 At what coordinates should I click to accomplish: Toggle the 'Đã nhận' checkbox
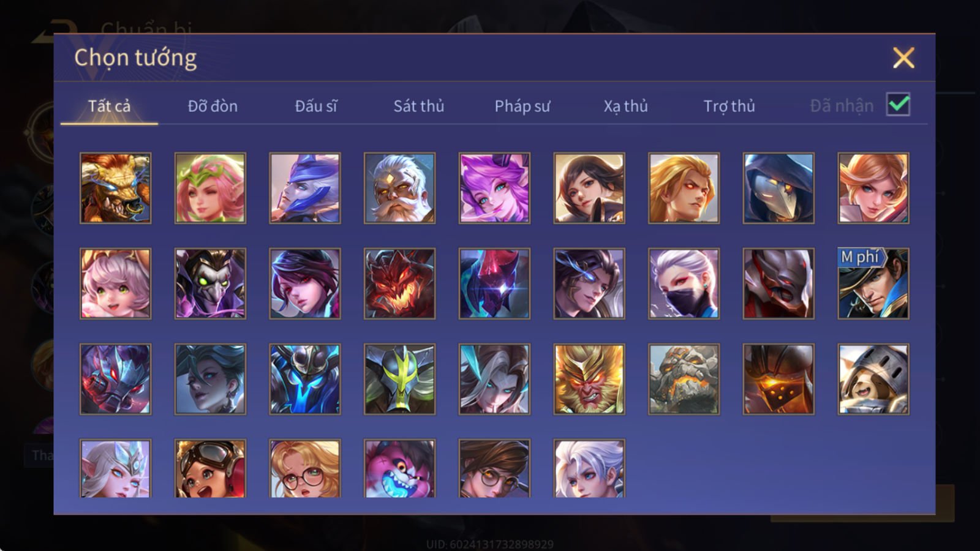898,105
